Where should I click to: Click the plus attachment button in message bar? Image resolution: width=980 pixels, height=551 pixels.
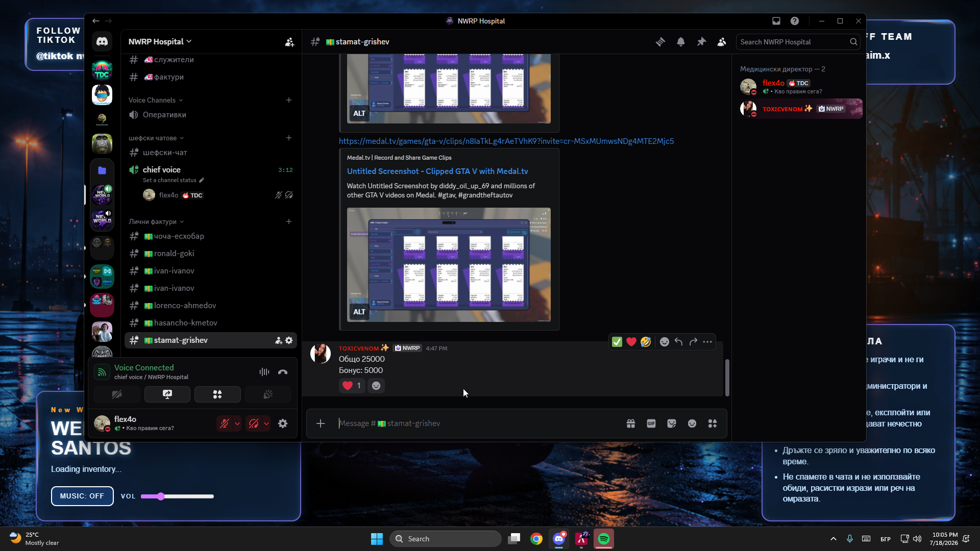321,423
